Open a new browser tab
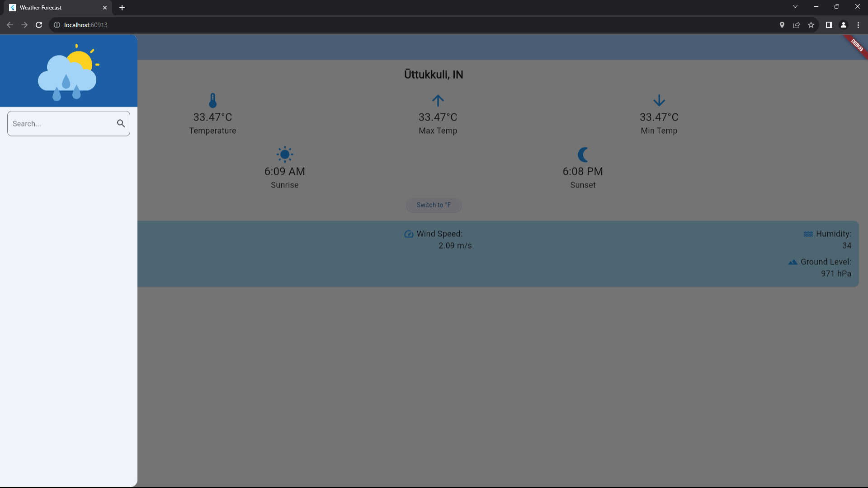This screenshot has height=488, width=868. point(122,8)
